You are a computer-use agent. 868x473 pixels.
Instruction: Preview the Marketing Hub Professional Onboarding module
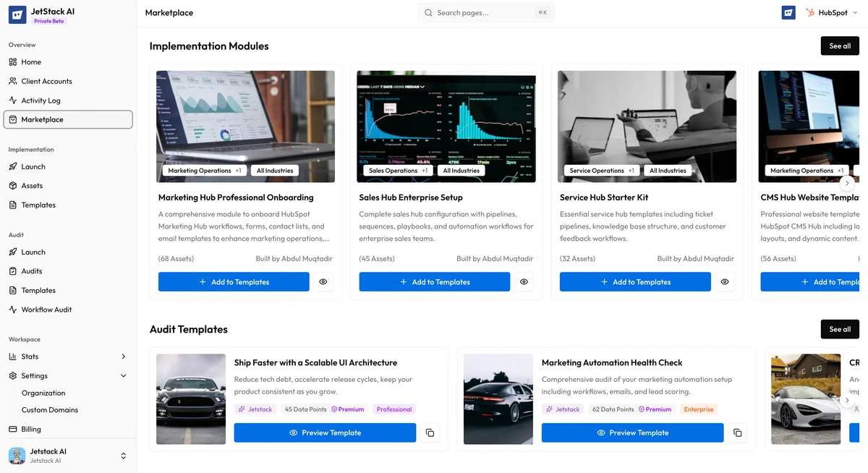coord(323,281)
